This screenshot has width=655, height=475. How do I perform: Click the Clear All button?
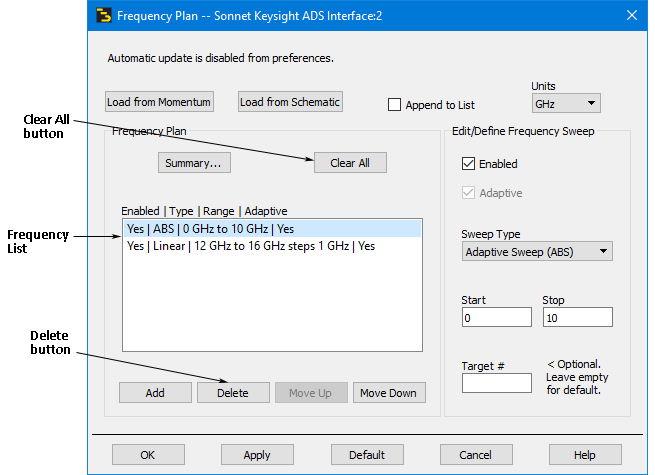tap(350, 163)
